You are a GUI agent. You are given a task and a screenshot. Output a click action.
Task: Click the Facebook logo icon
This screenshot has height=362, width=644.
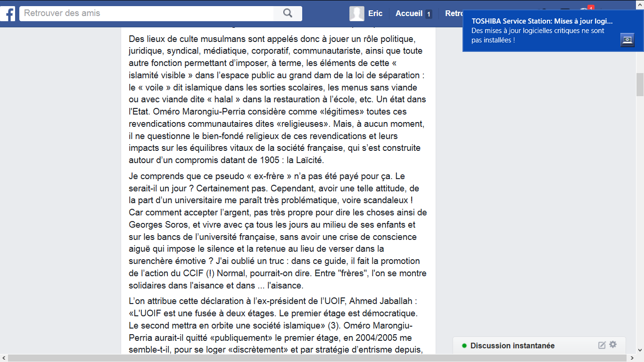click(7, 13)
